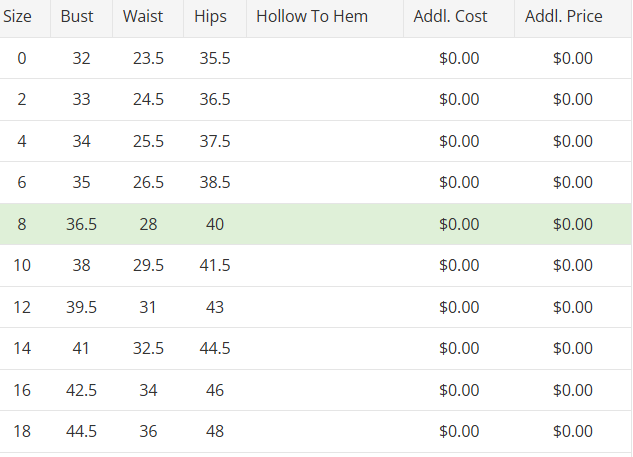The image size is (633, 457).
Task: Click the empty Hollow To Hem cell for size 0
Action: pyautogui.click(x=324, y=58)
